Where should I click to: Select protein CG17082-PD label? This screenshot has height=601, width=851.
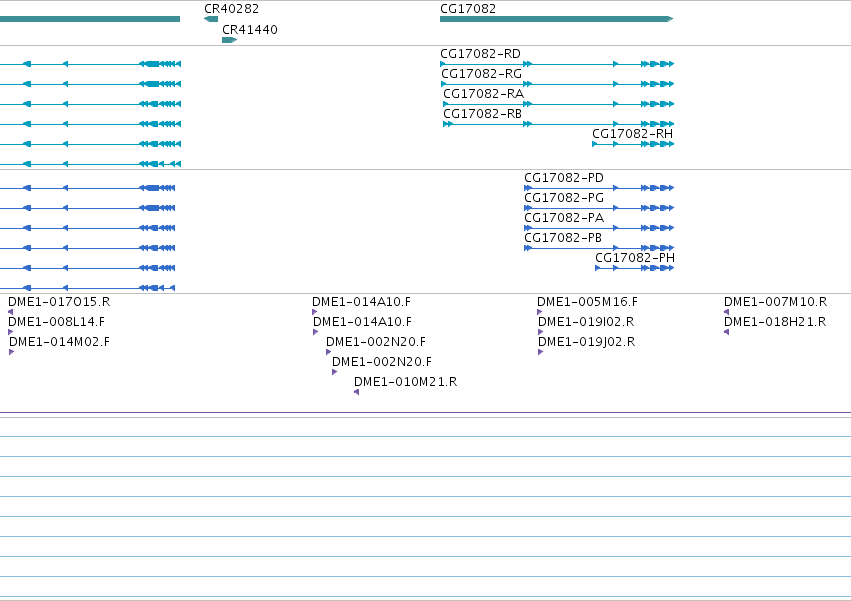564,178
